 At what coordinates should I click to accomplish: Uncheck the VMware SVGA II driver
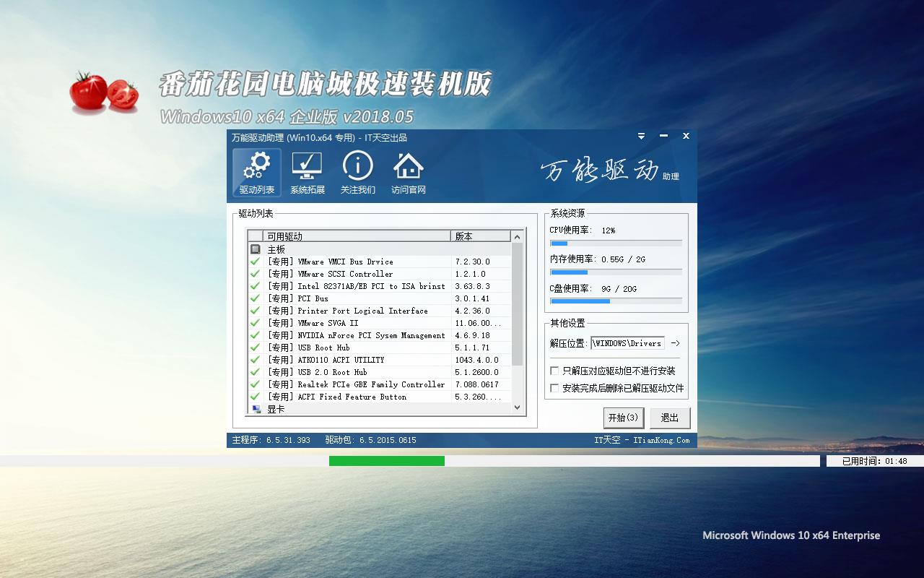tap(255, 323)
